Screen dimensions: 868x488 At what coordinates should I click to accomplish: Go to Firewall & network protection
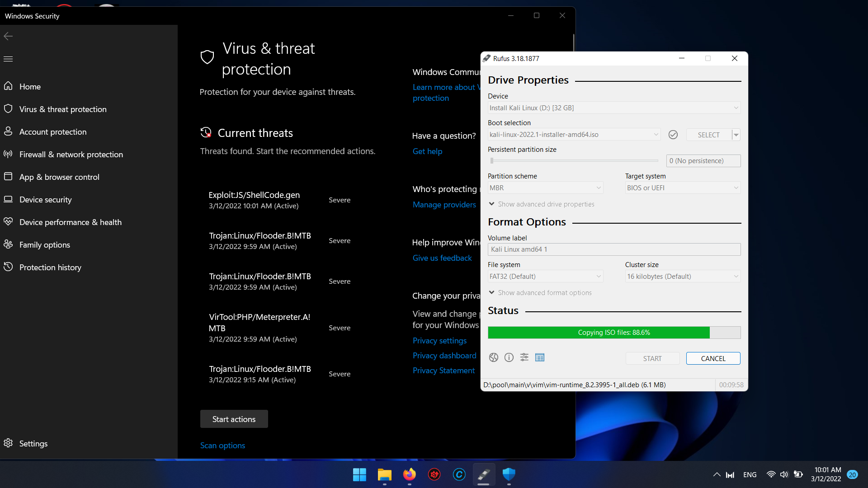[71, 155]
